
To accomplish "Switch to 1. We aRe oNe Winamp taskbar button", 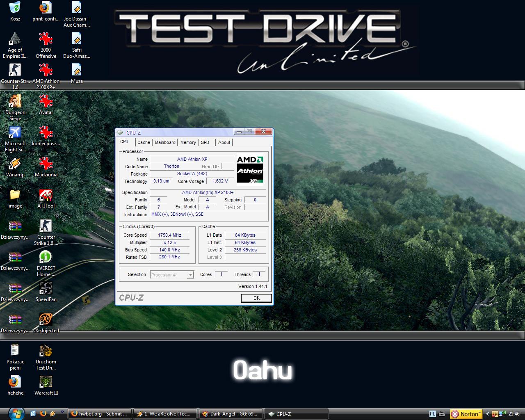I will [165, 414].
